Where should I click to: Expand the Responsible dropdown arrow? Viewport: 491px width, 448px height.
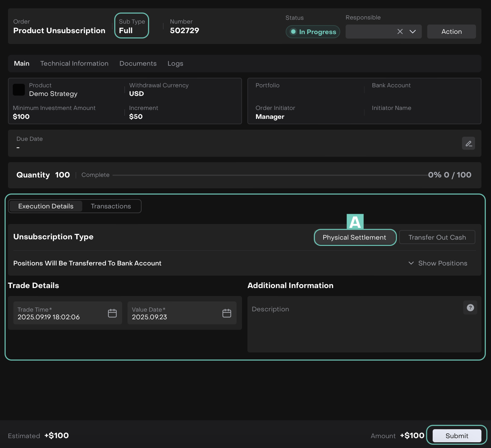point(413,32)
